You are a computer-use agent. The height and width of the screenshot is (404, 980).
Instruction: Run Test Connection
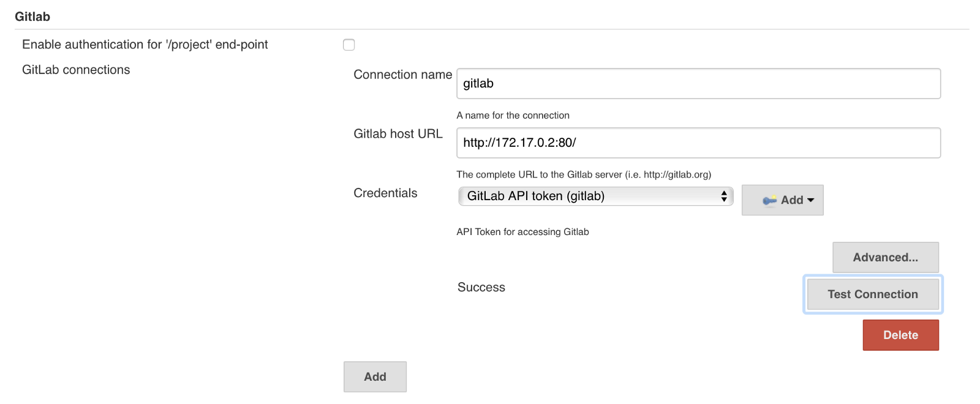(x=873, y=294)
